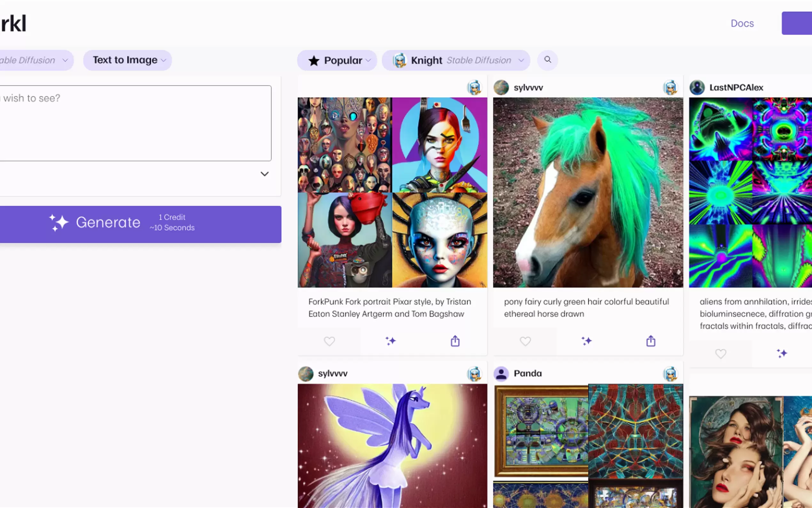Click Knight model badge on sylvvvv horse post
Image resolution: width=812 pixels, height=508 pixels.
point(670,88)
